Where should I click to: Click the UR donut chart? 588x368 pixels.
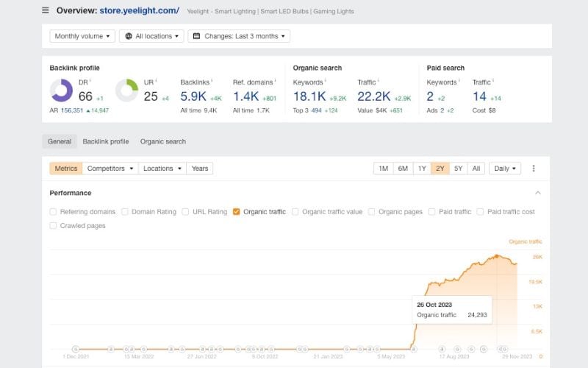126,91
